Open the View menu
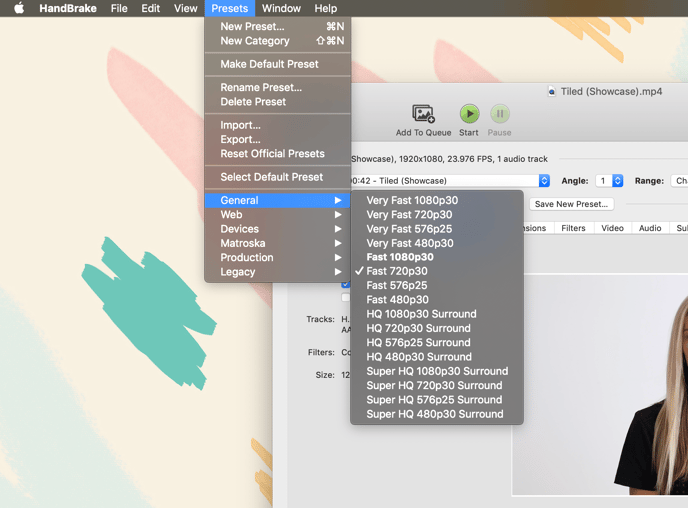This screenshot has height=508, width=688. point(186,8)
